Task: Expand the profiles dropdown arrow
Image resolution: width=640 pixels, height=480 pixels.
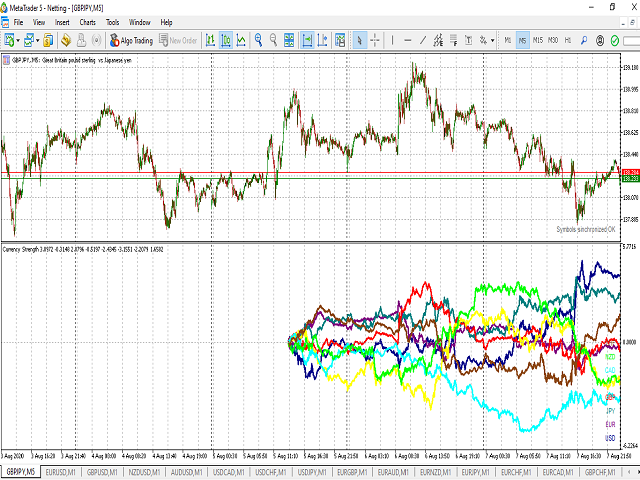Action: (39, 40)
